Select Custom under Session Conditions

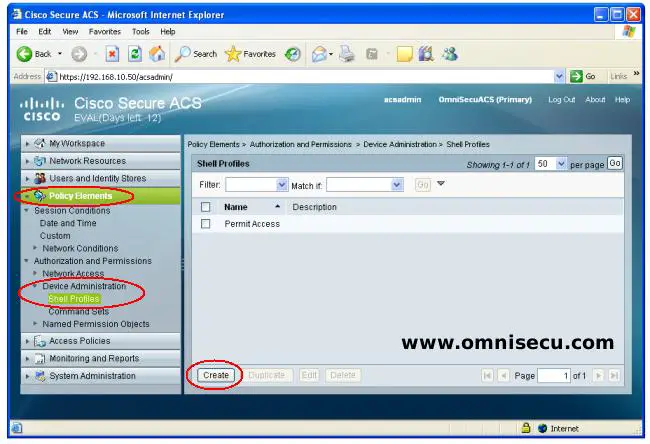tap(55, 235)
